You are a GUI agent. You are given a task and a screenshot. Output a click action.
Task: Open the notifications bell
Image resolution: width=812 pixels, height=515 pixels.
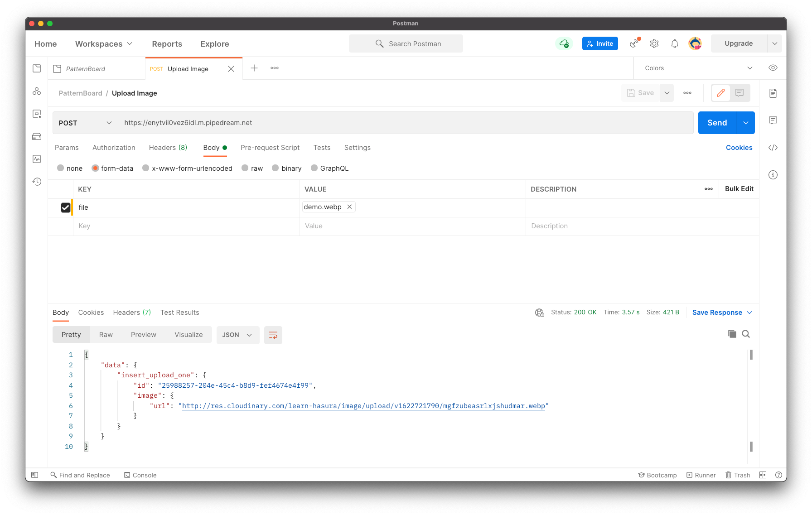point(675,43)
